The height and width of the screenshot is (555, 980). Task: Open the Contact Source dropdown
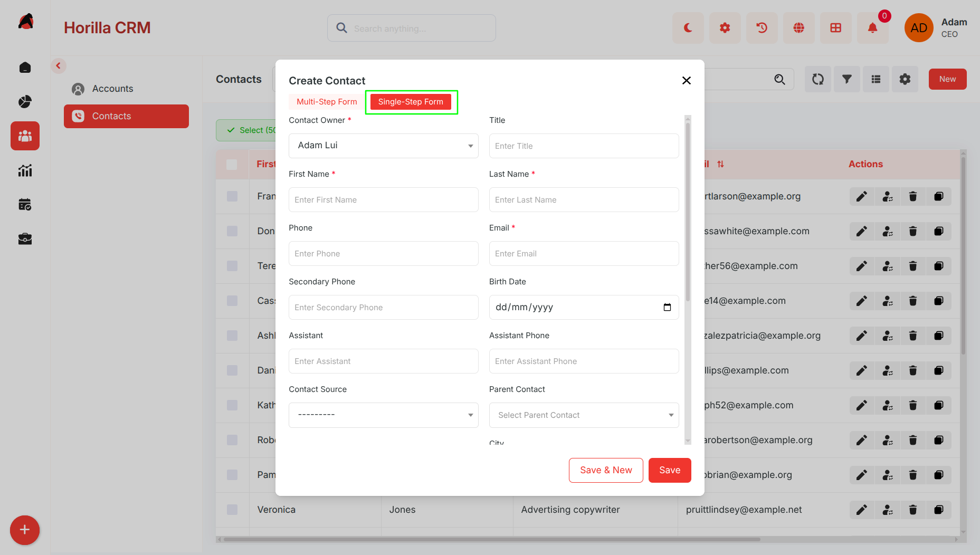[384, 415]
